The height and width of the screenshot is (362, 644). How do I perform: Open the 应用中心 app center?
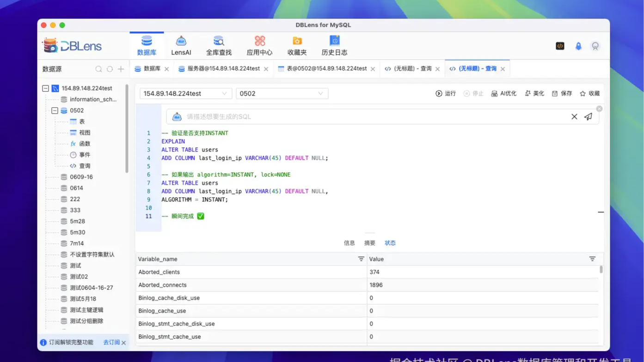(259, 45)
